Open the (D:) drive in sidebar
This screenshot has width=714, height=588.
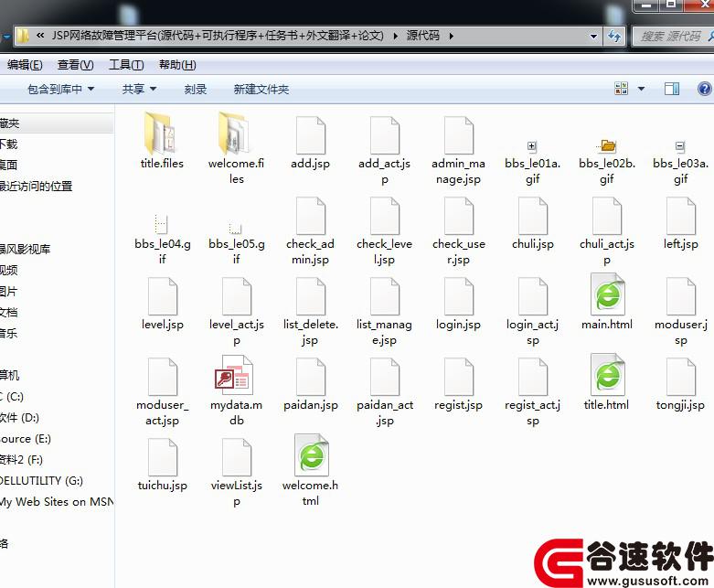pos(19,418)
